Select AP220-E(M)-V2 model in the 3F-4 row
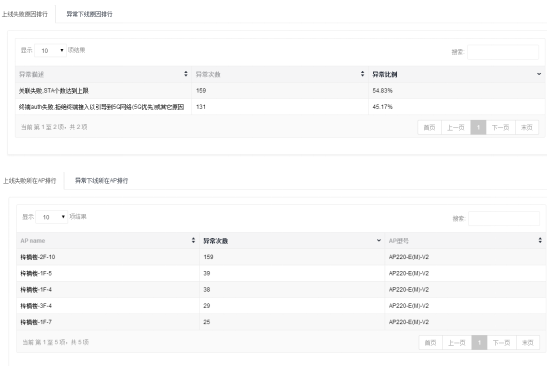 coord(409,306)
